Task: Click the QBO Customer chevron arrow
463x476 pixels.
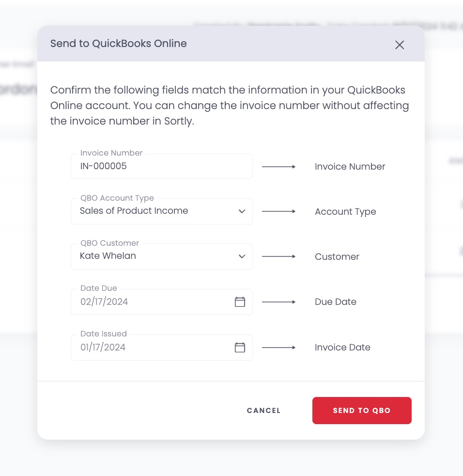Action: click(242, 256)
